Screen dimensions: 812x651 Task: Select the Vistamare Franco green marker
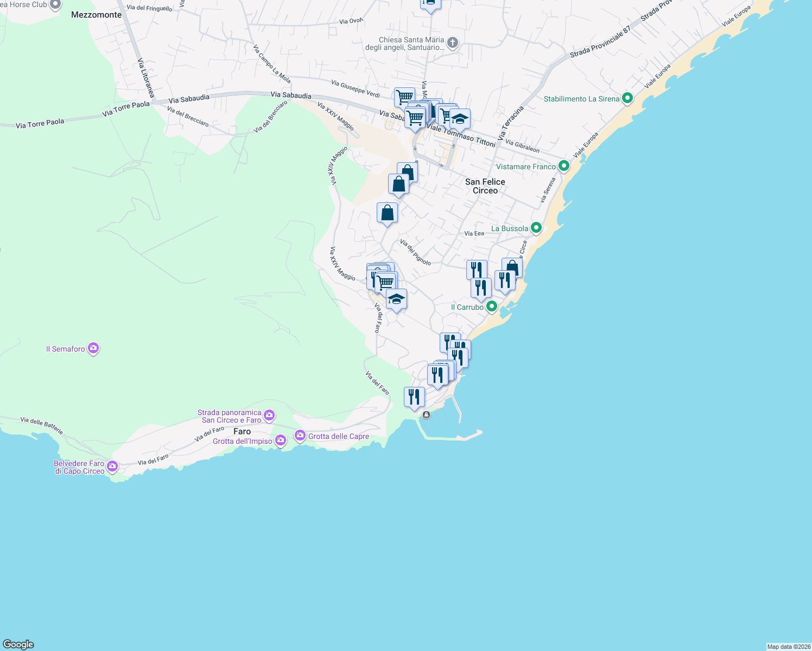tap(563, 166)
